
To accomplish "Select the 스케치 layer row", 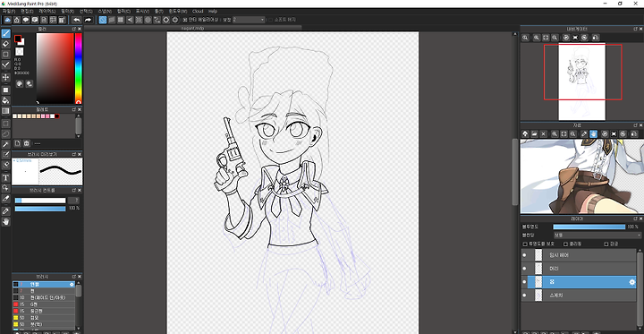I will pyautogui.click(x=579, y=295).
